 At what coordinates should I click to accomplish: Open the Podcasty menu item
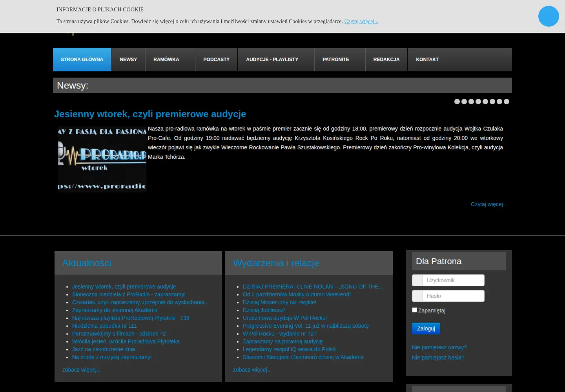tap(217, 60)
